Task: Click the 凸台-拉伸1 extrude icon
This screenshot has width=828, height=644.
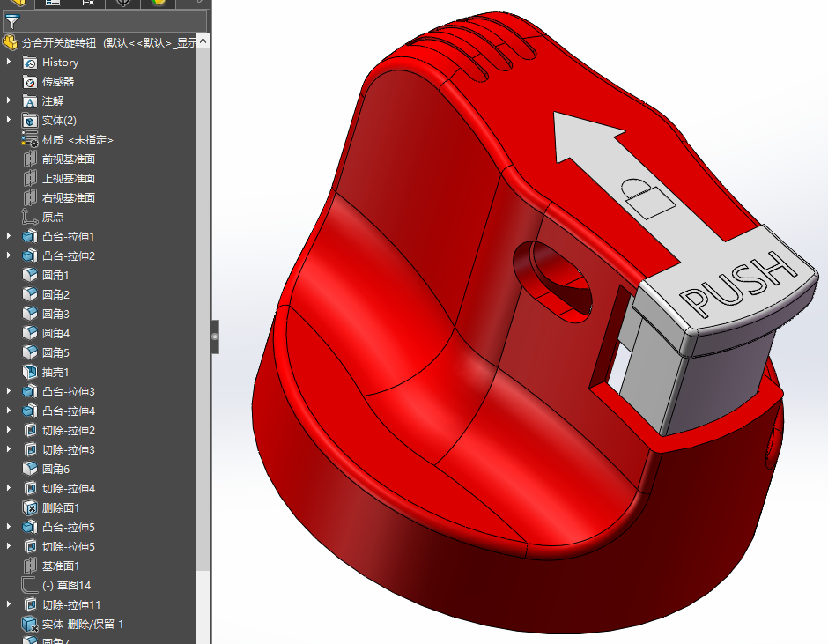Action: click(x=30, y=237)
